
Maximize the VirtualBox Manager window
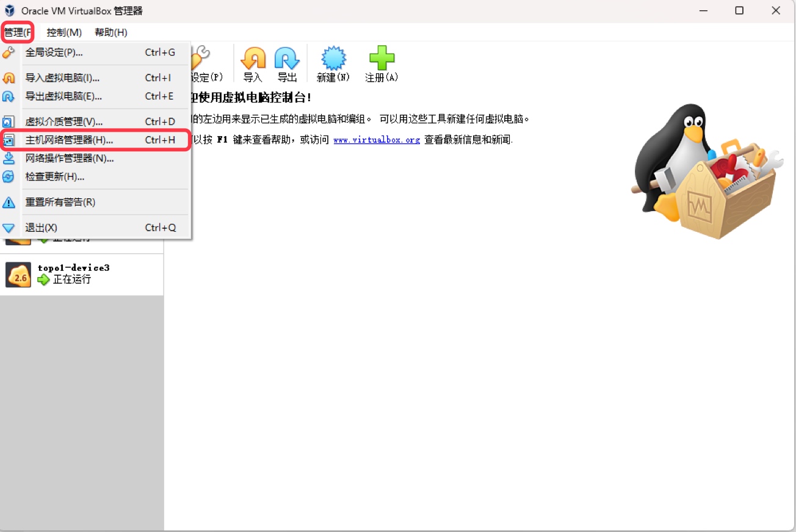[739, 11]
